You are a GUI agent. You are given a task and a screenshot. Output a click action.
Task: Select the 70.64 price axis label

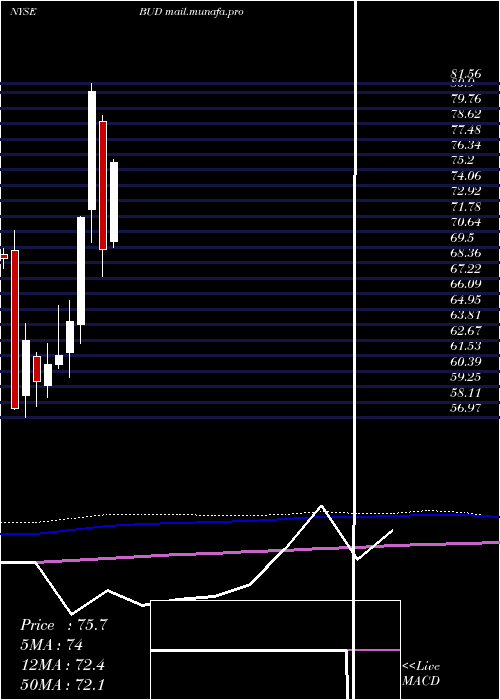(x=466, y=222)
